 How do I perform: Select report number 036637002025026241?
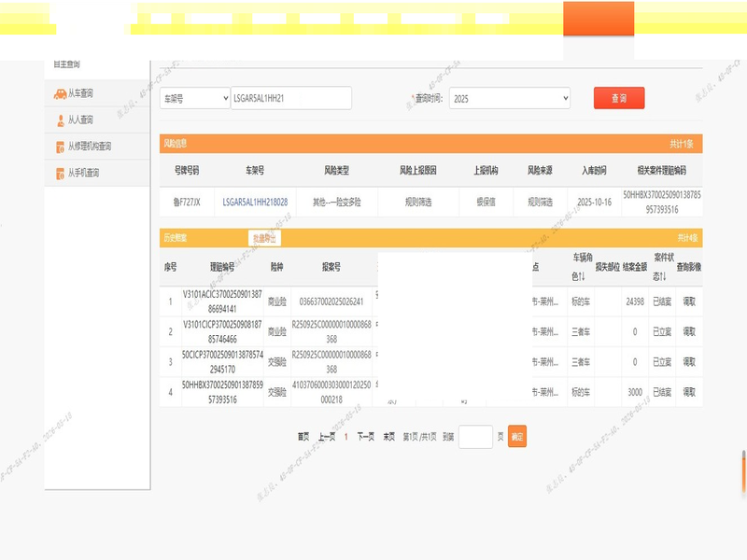(x=331, y=301)
